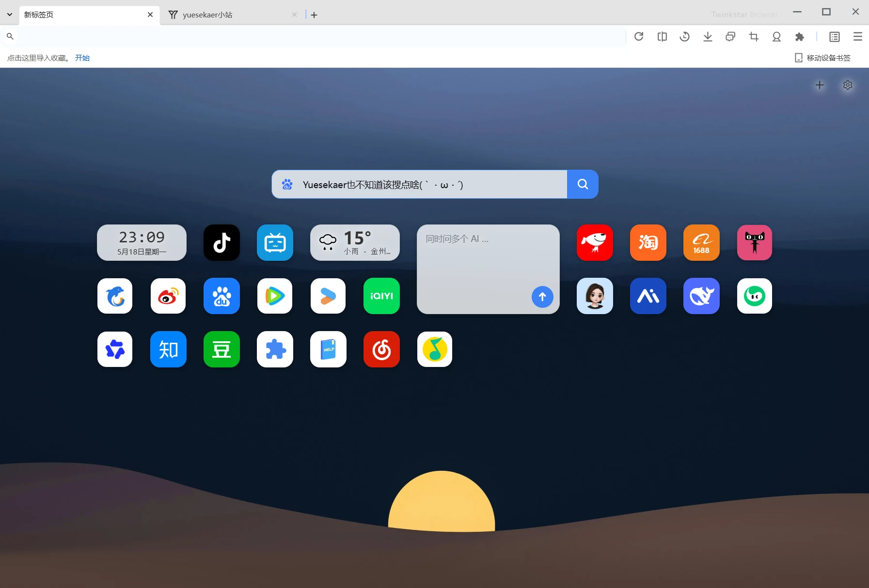
Task: Change search engine via Baidu paw icon
Action: tap(287, 184)
